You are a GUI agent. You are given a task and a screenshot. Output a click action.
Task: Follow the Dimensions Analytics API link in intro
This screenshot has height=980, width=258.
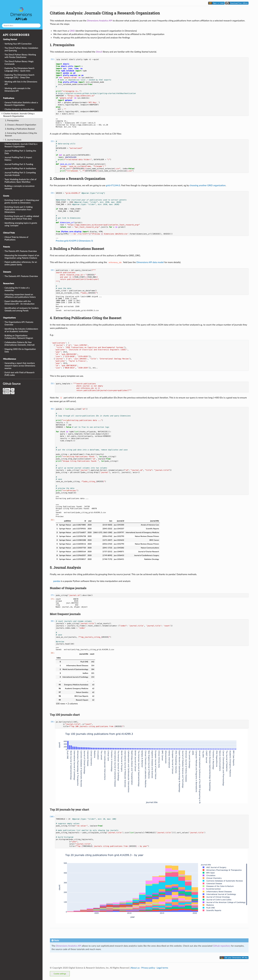100,21
